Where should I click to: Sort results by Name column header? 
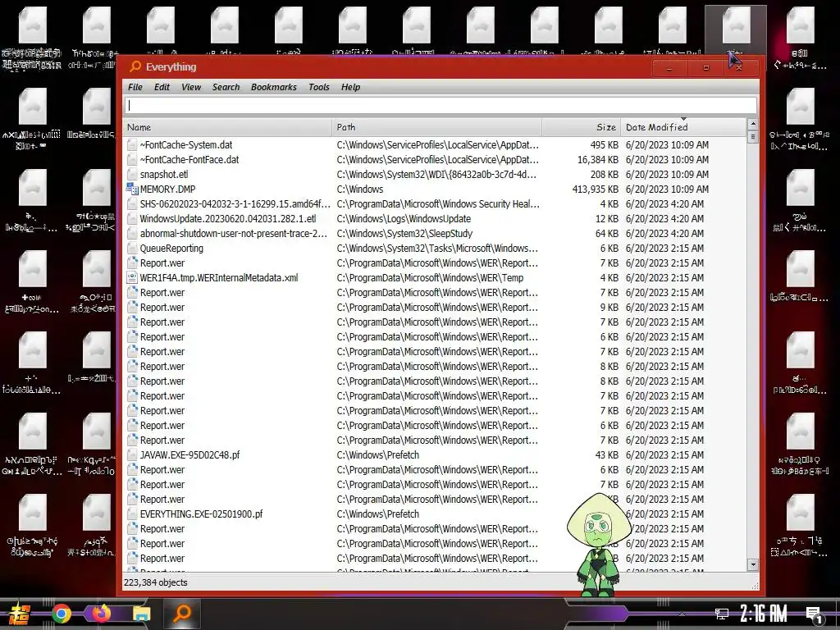coord(227,127)
